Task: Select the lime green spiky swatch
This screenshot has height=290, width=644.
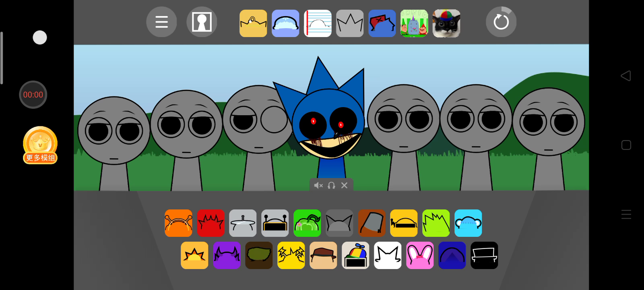Action: 436,223
